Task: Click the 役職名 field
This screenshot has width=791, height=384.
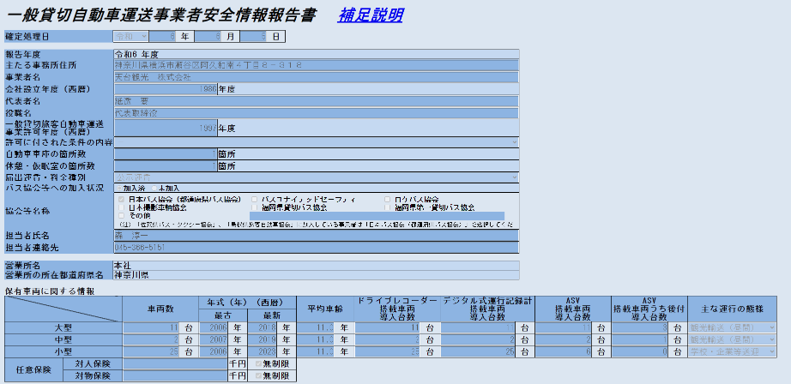Action: (316, 114)
